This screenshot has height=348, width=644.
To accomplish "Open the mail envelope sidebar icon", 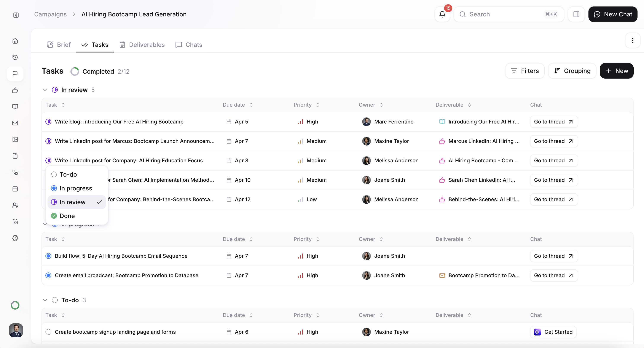I will pos(15,123).
